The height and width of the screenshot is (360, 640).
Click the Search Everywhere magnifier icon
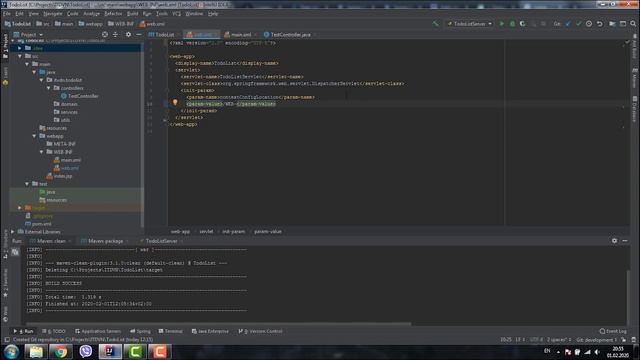[x=633, y=24]
